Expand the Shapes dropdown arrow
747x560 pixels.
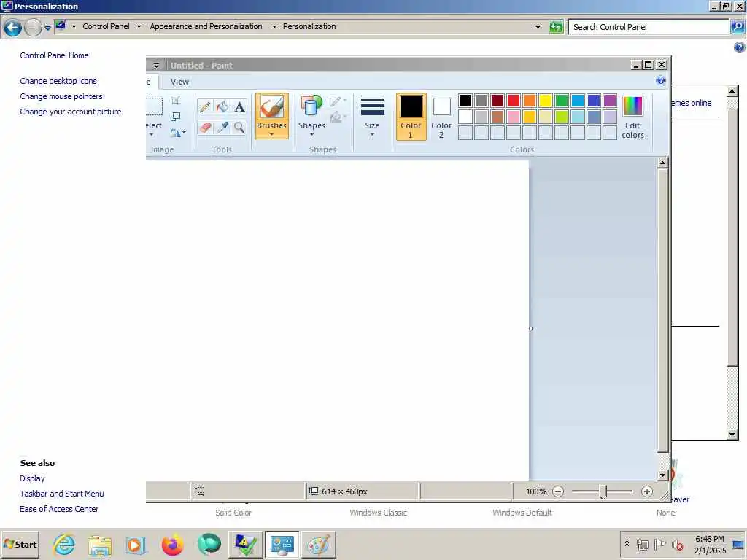pos(311,135)
